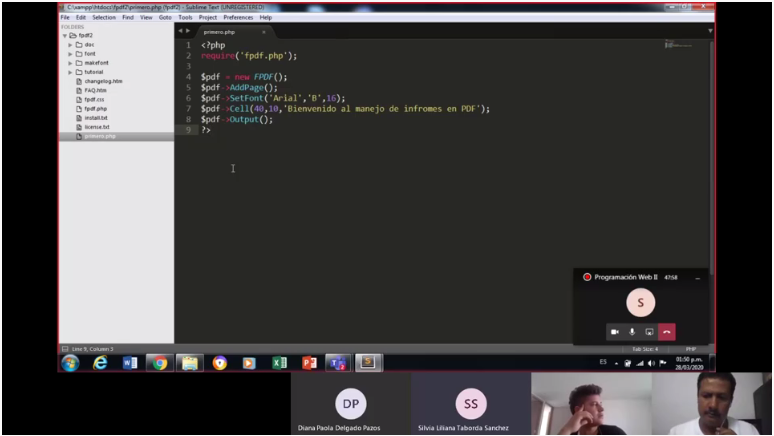Open Microsoft Word from the taskbar

click(130, 363)
